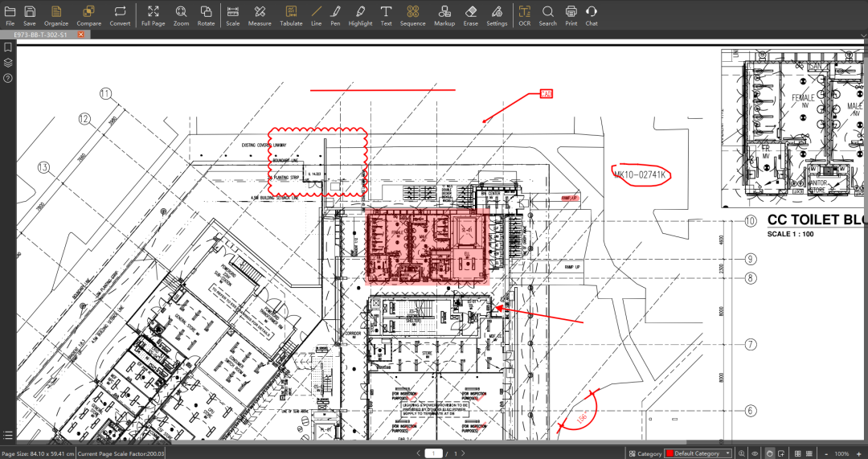
Task: Show the layers side panel
Action: (x=8, y=63)
